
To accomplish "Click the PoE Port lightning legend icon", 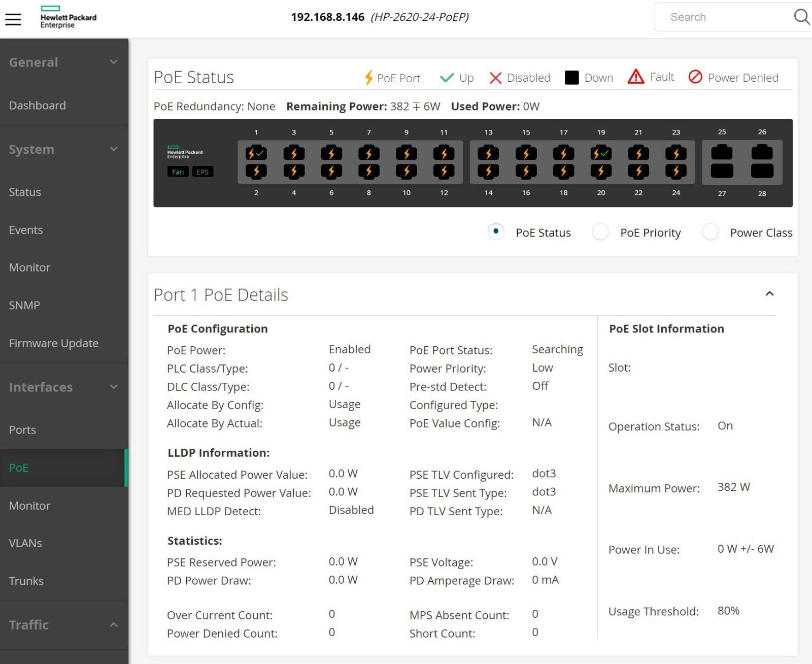I will point(369,78).
